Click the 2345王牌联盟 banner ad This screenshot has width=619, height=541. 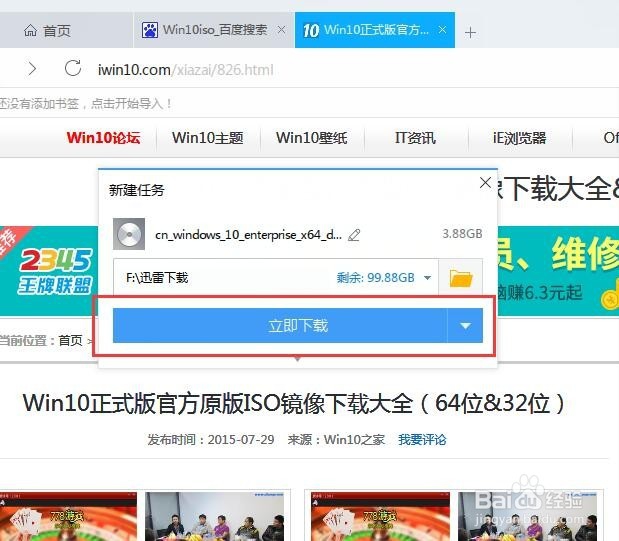pyautogui.click(x=49, y=271)
